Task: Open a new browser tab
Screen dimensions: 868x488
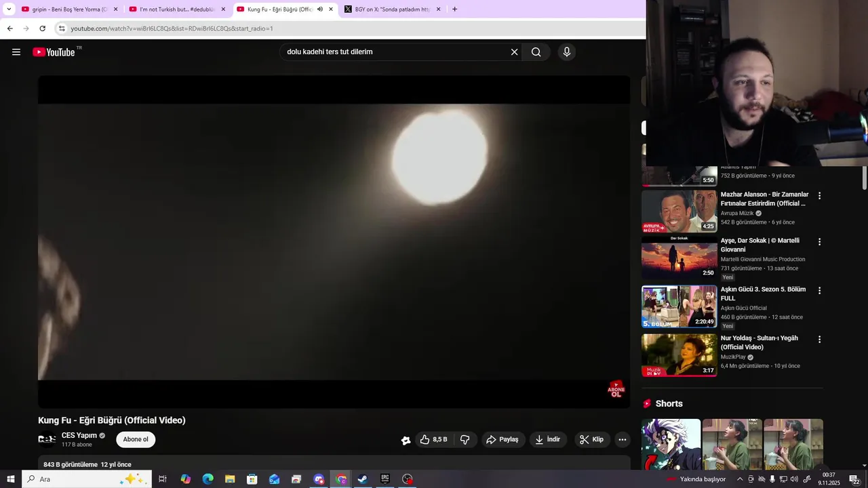Action: [454, 9]
